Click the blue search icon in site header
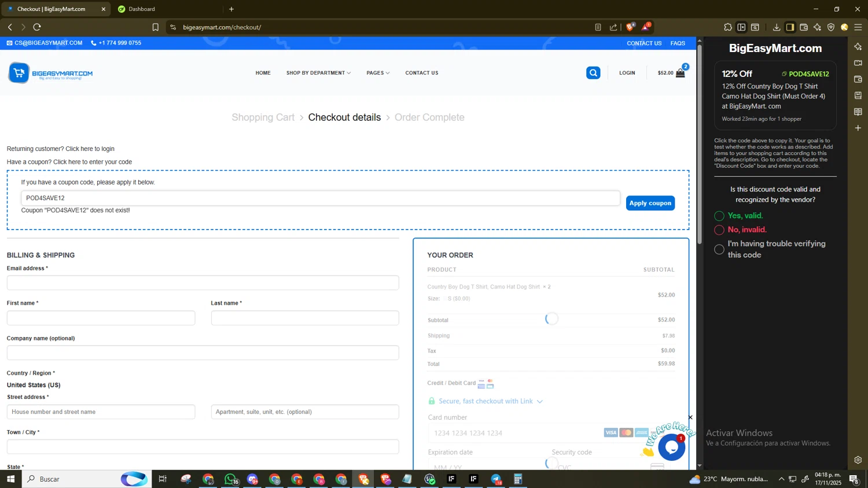Image resolution: width=868 pixels, height=488 pixels. click(x=593, y=73)
